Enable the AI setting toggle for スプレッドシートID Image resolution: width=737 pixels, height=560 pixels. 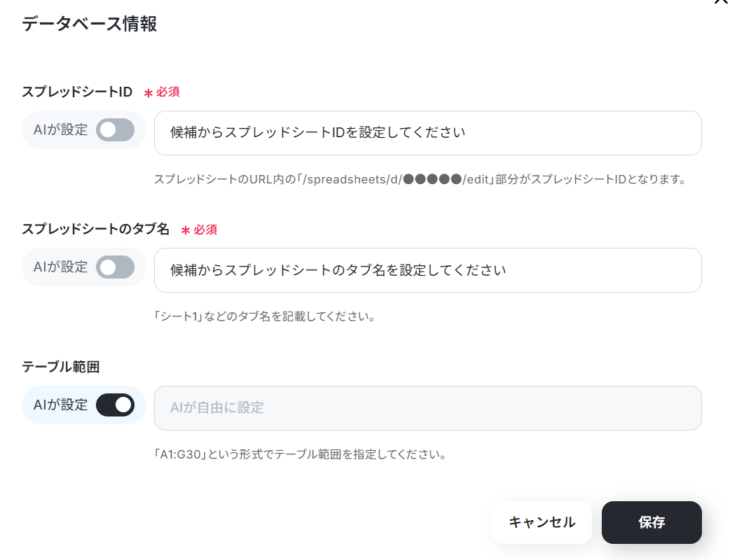(115, 130)
